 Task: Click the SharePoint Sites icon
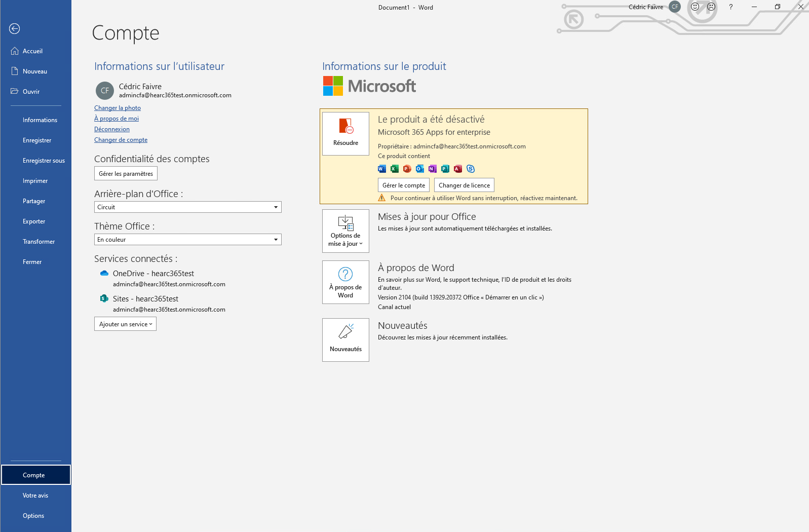pyautogui.click(x=104, y=298)
